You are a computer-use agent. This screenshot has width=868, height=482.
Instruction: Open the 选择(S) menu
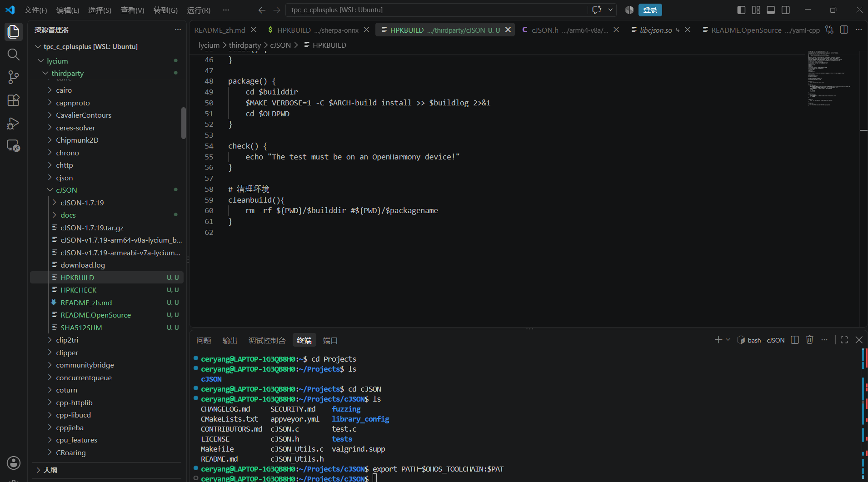click(x=100, y=10)
